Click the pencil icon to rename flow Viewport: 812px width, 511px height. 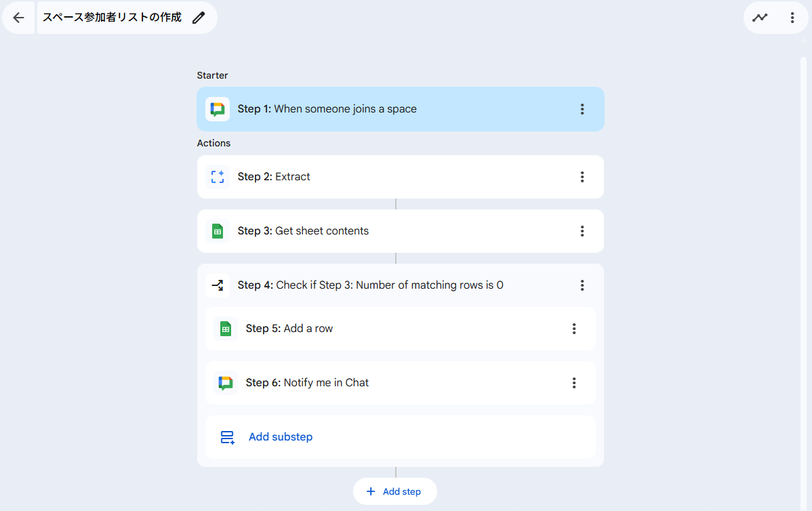[x=198, y=18]
